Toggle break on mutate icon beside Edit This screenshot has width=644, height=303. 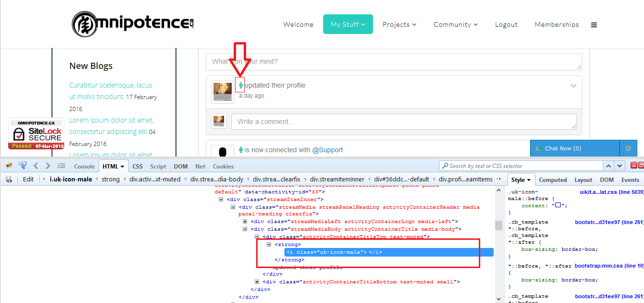click(x=9, y=179)
